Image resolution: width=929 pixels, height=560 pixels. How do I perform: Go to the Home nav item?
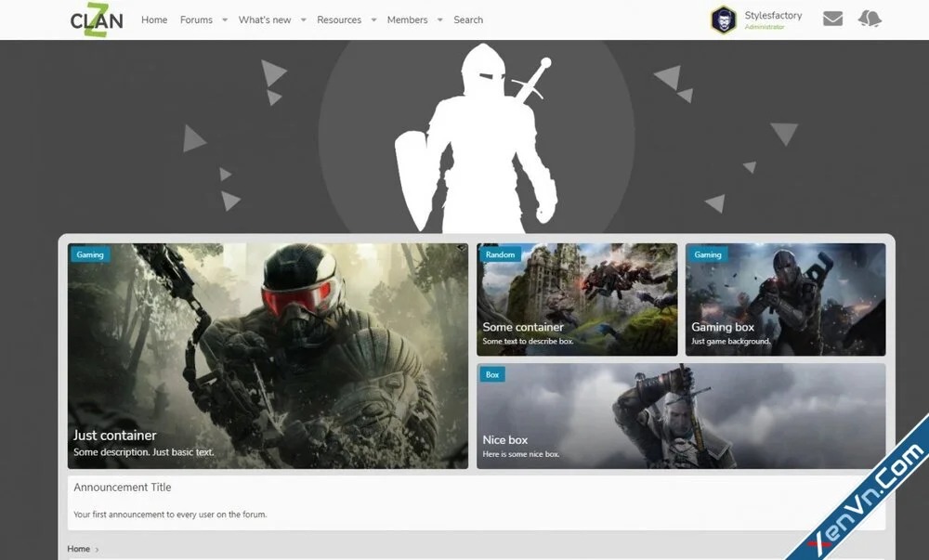pyautogui.click(x=154, y=20)
